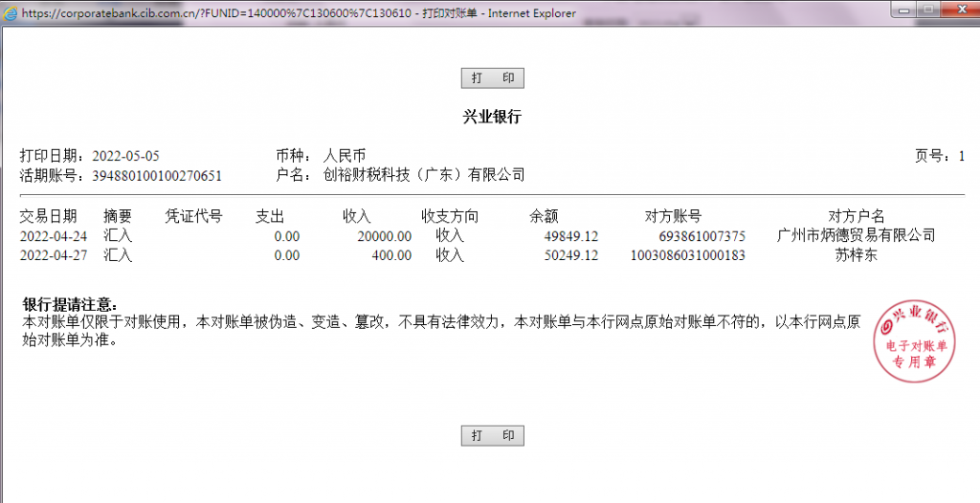Click 汇入 summary in the 2022-04-24 row

click(118, 235)
